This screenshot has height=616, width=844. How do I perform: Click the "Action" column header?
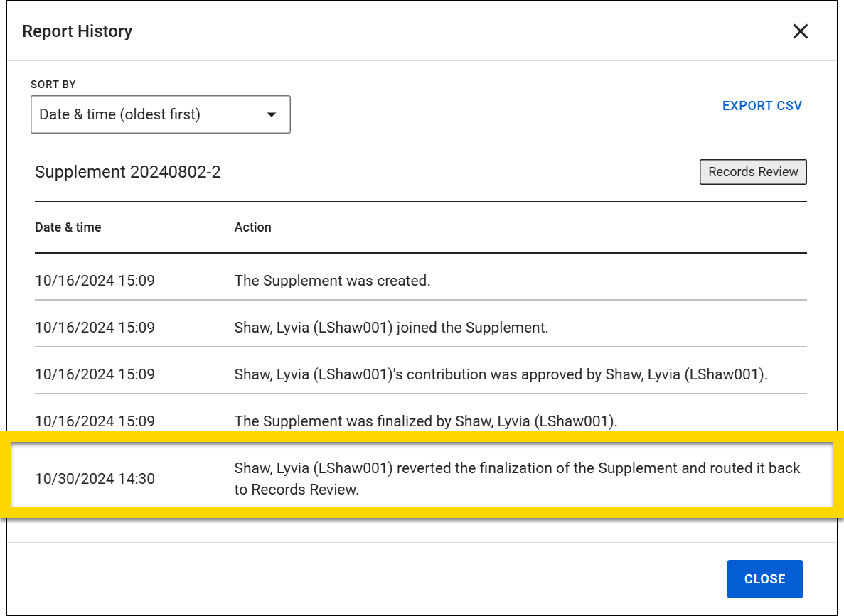coord(253,227)
